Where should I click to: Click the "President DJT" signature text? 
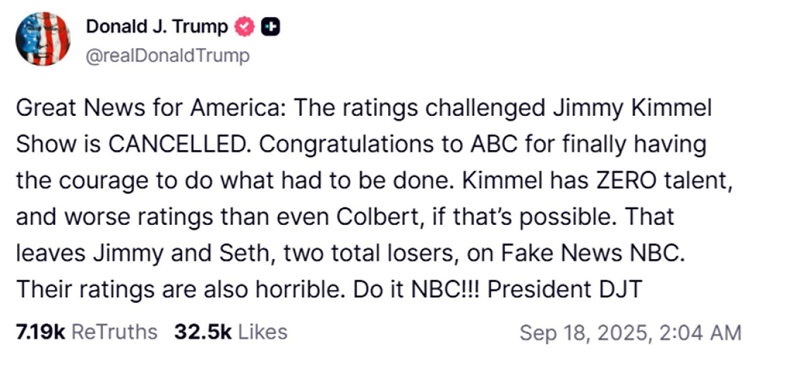point(564,290)
